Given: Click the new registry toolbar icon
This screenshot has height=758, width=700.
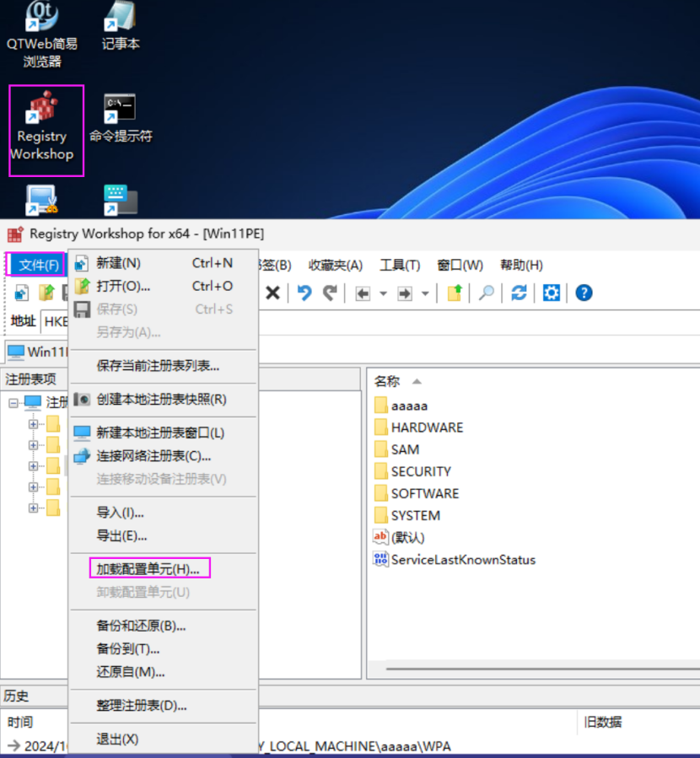Looking at the screenshot, I should (22, 293).
